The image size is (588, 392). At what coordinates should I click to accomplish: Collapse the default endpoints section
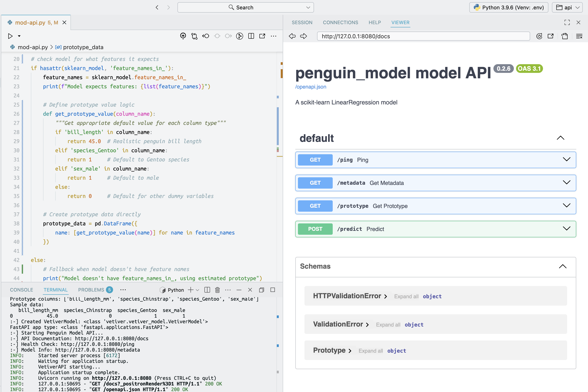click(561, 138)
